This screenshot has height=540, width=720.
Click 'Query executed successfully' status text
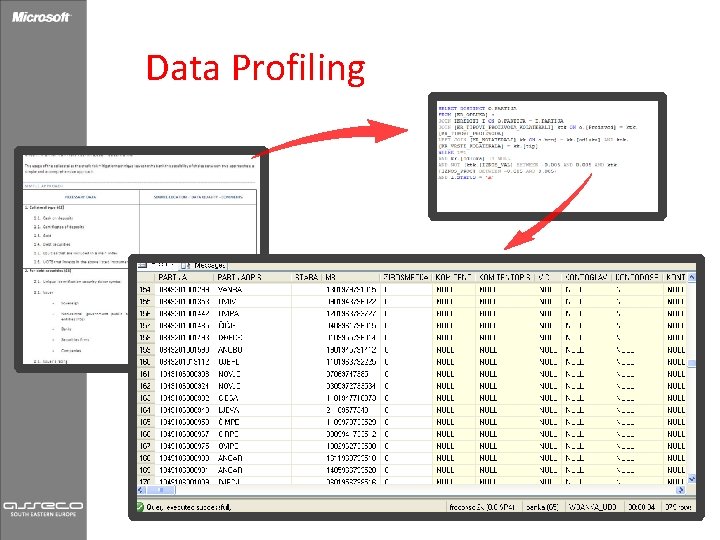[x=189, y=507]
